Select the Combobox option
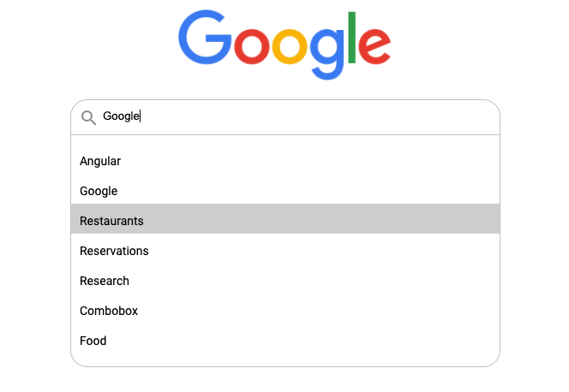 tap(285, 311)
